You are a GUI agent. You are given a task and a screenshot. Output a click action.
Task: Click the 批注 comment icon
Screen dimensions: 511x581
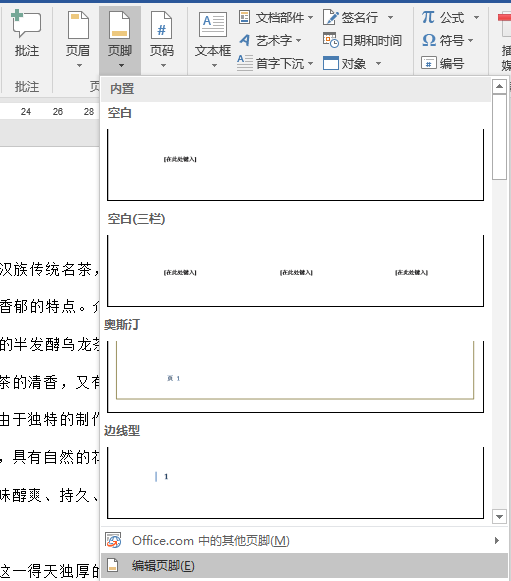[26, 24]
